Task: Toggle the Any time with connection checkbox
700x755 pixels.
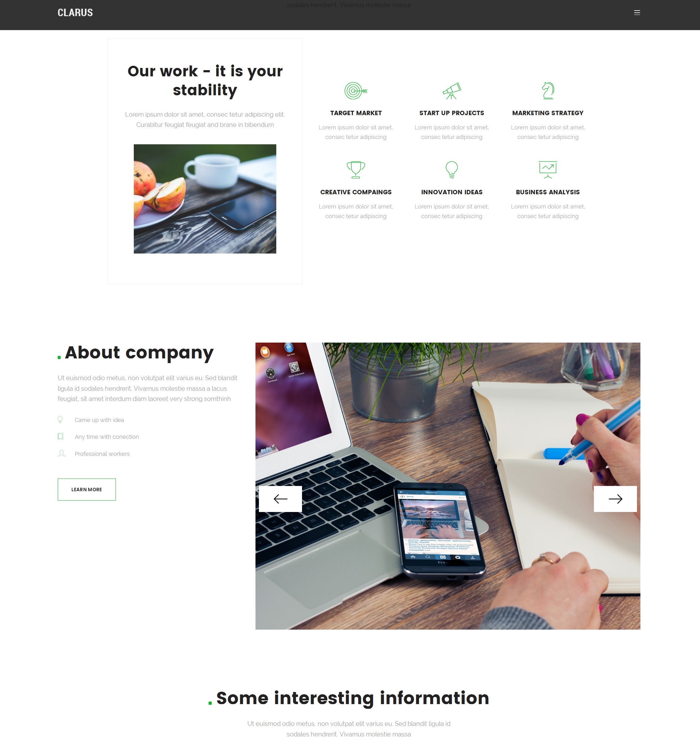Action: [x=61, y=436]
